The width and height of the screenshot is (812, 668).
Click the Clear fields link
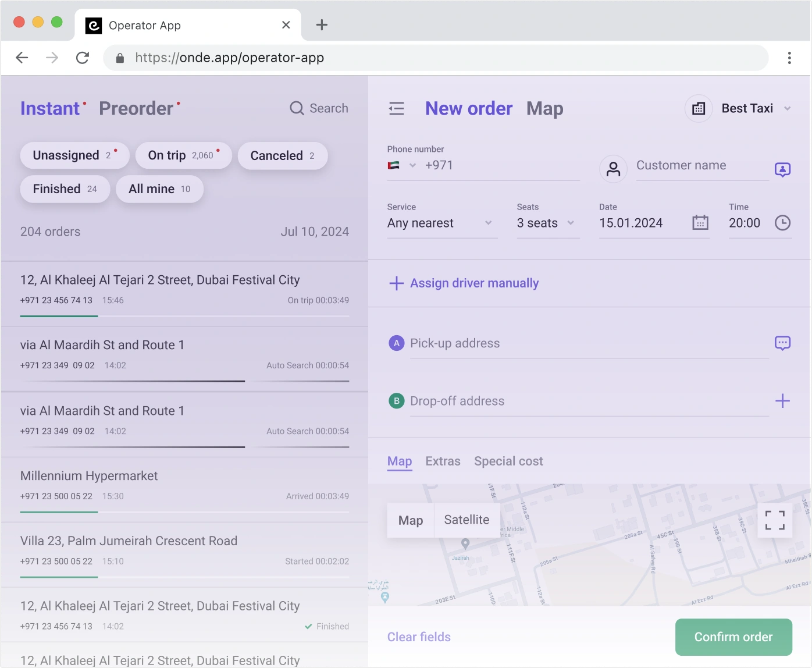(x=419, y=637)
